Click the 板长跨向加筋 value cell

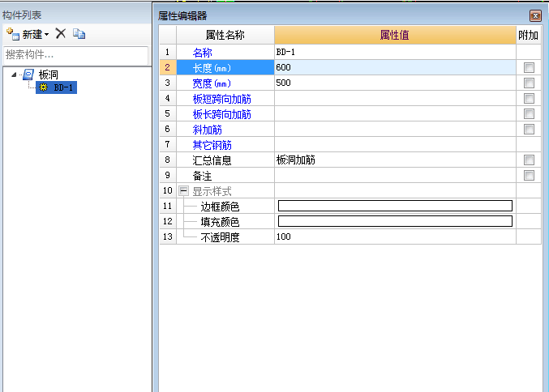[x=395, y=113]
